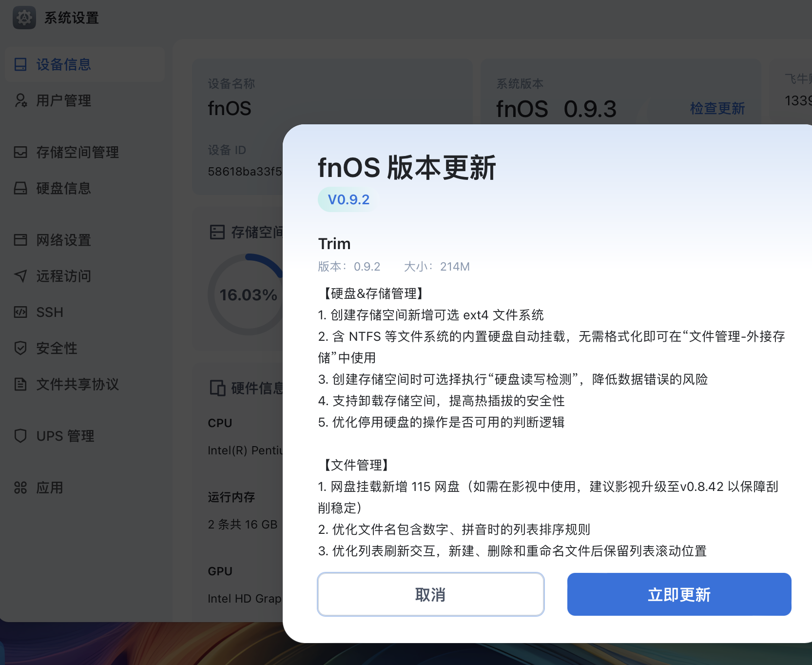812x665 pixels.
Task: Click the 远程访问 paper-plane icon
Action: 20,276
